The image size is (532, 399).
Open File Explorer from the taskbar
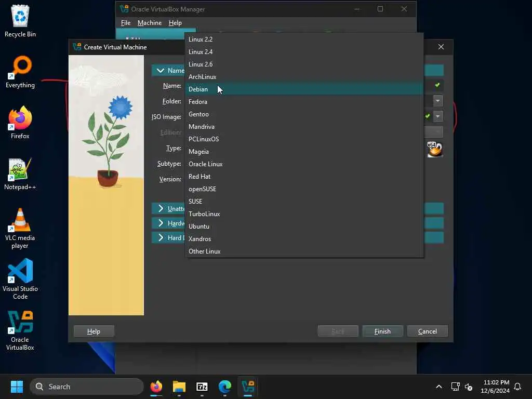(179, 387)
